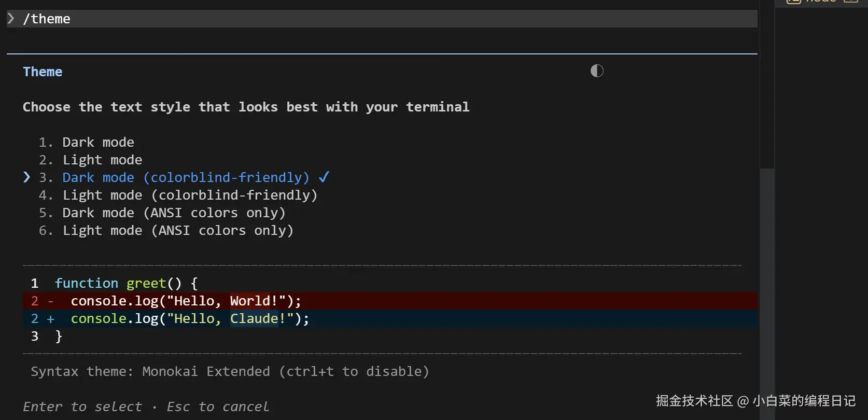This screenshot has height=420, width=868.
Task: Choose Dark mode (ANSI colors only)
Action: tap(174, 213)
